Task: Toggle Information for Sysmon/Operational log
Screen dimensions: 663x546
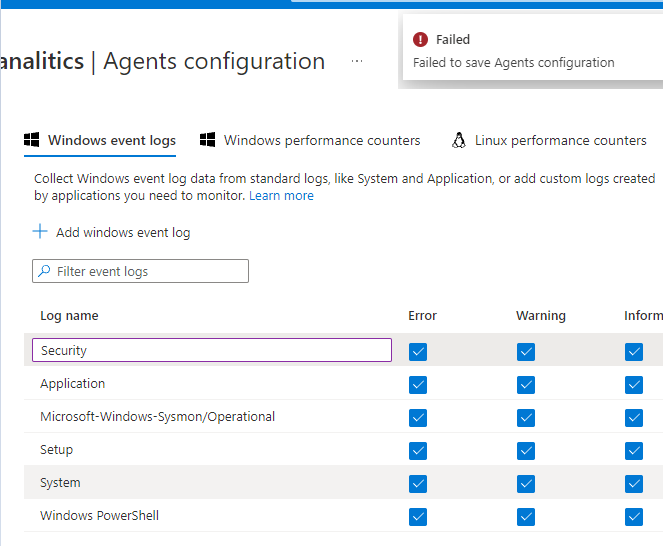Action: 634,418
